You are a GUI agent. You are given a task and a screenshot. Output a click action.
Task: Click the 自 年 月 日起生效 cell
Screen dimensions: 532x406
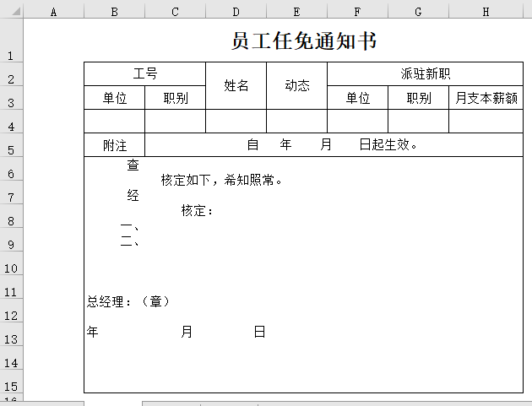[x=334, y=145]
